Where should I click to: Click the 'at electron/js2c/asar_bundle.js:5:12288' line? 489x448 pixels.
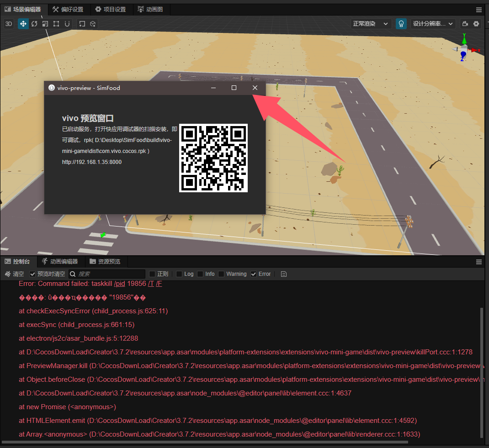point(78,338)
